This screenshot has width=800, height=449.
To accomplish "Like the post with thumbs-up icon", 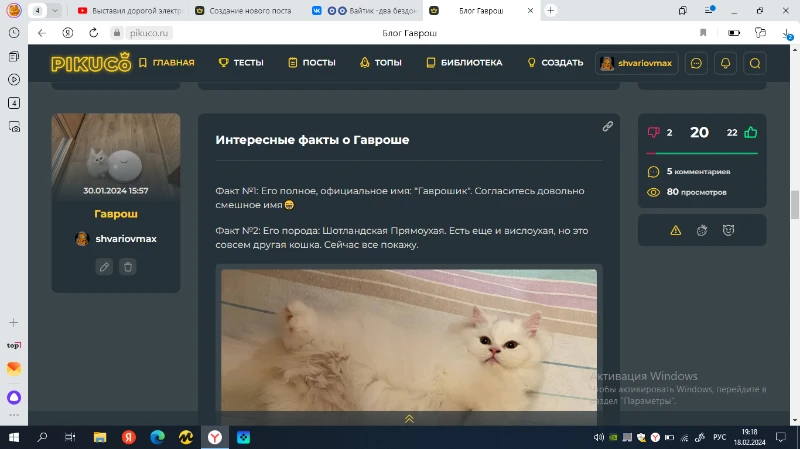I will click(x=751, y=133).
